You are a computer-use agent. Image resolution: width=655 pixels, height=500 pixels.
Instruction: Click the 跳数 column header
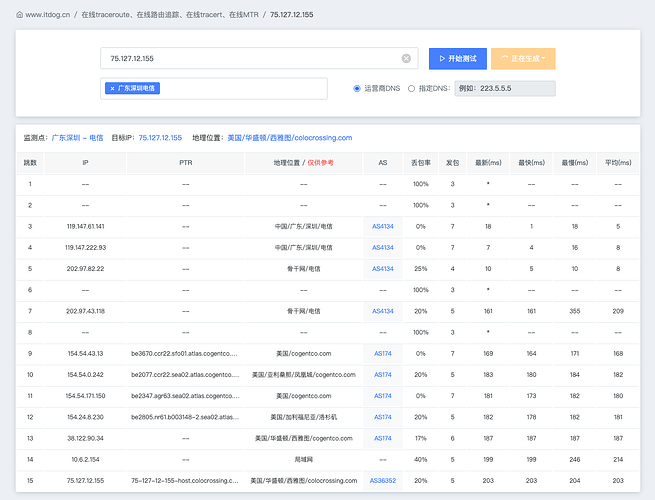click(x=30, y=163)
